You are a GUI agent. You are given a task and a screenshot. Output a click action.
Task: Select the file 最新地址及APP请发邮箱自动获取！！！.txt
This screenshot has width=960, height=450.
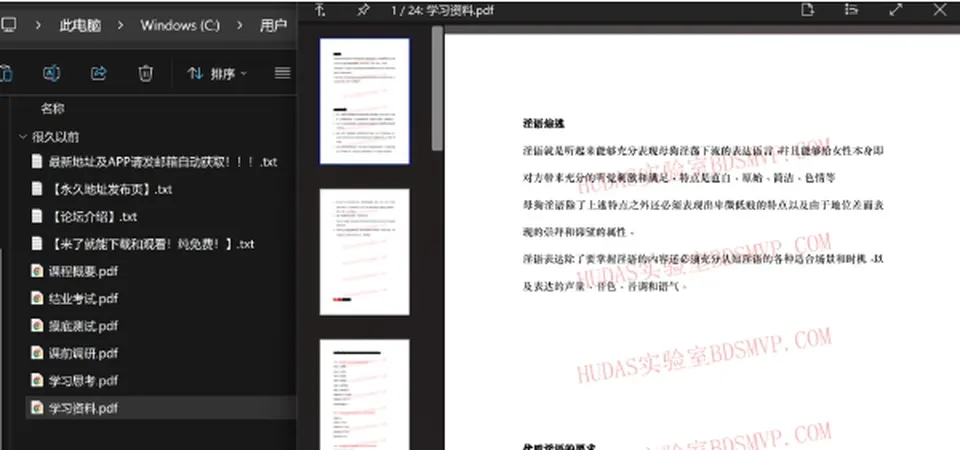point(161,162)
